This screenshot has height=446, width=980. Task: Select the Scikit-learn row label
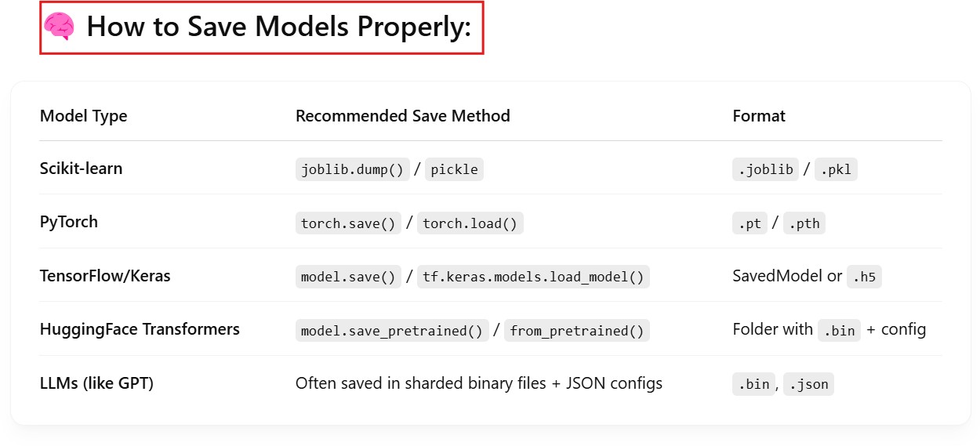pos(81,169)
